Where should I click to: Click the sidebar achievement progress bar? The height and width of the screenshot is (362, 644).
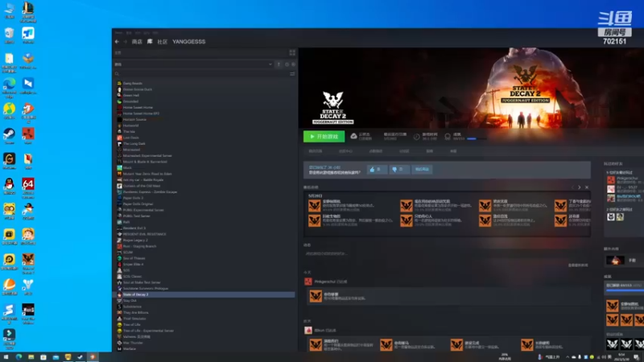625,290
